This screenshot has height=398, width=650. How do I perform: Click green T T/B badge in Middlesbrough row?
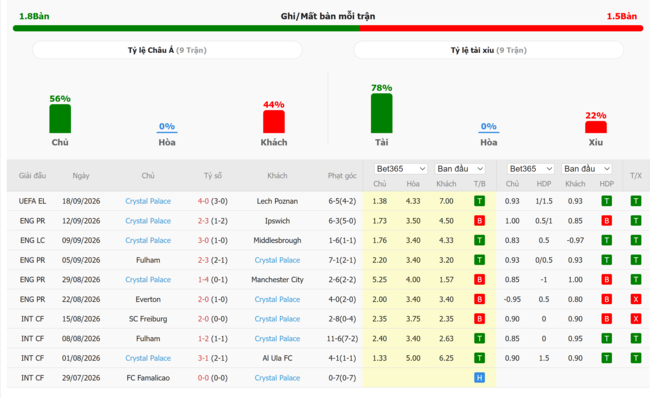pyautogui.click(x=480, y=240)
